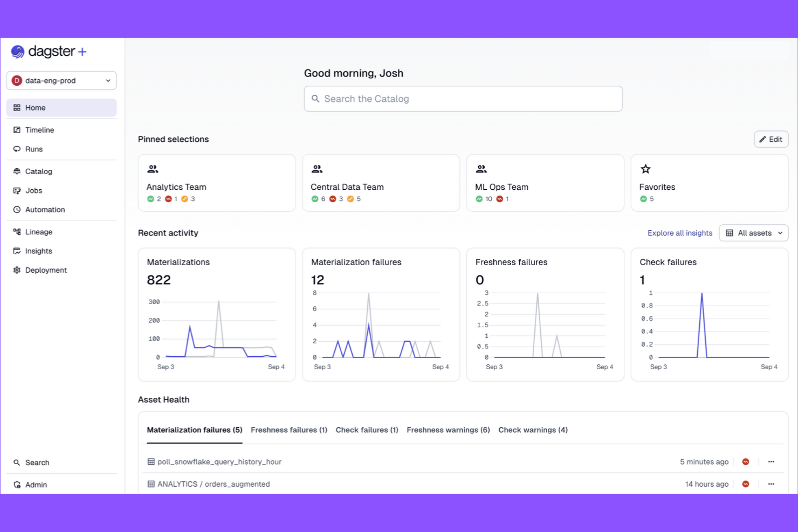Click the Automation clock icon
Viewport: 798px width, 532px height.
tap(17, 210)
